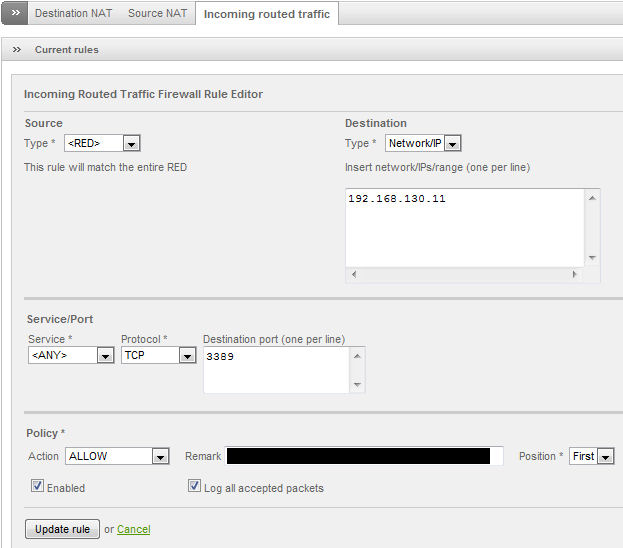Image resolution: width=623 pixels, height=548 pixels.
Task: Open the Destination NAT tab
Action: [75, 14]
